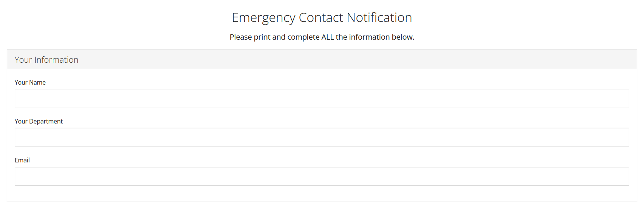Activate the department entry text box

point(322,137)
